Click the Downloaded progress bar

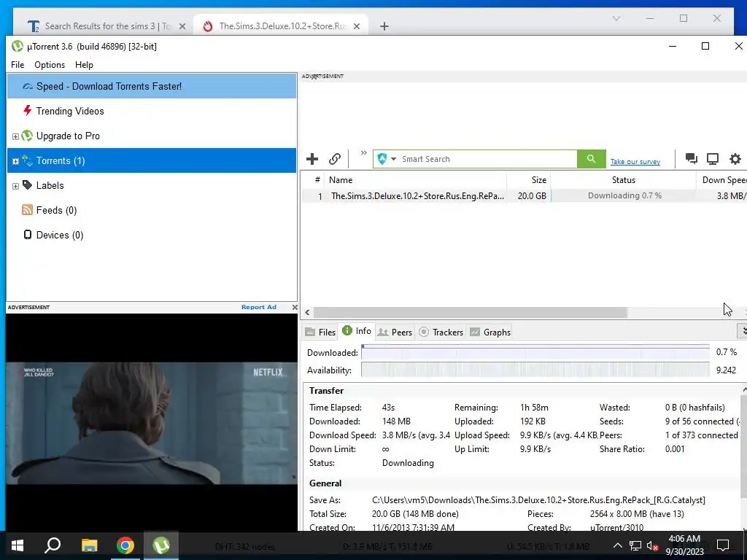point(535,352)
